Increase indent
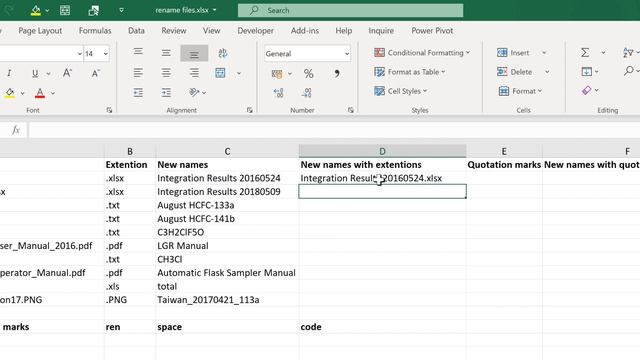The width and height of the screenshot is (640, 360). click(166, 93)
